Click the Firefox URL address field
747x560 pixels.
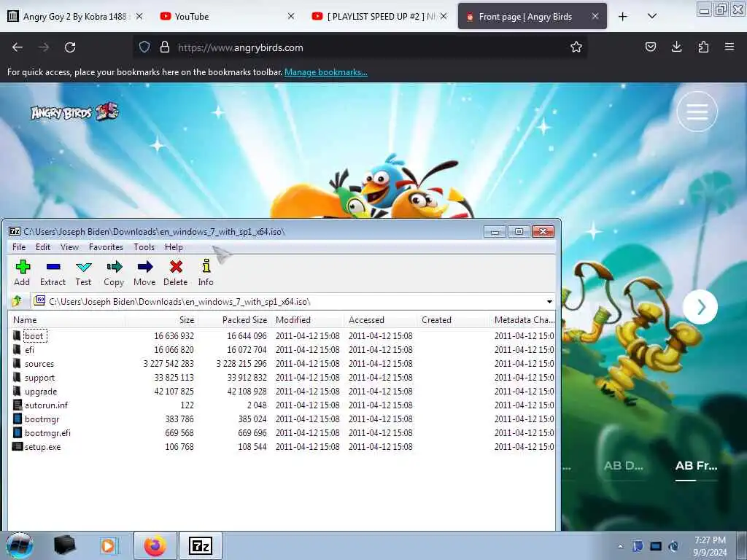point(362,47)
